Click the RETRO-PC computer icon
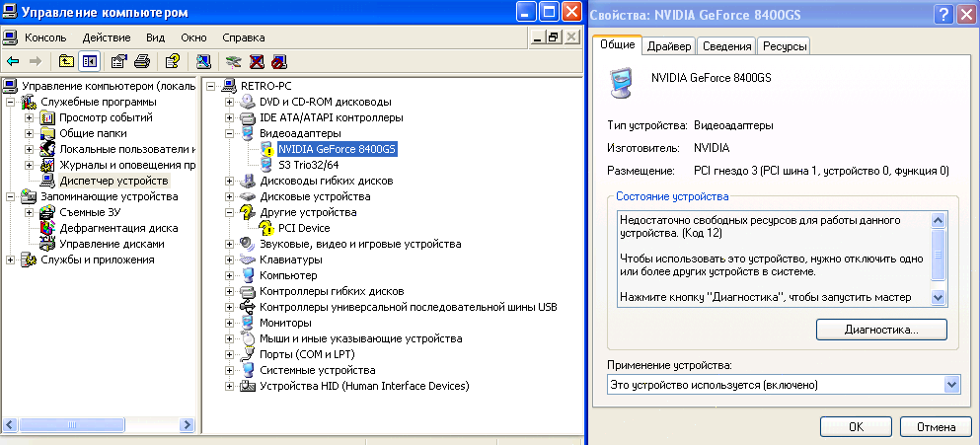This screenshot has height=445, width=980. tap(229, 86)
